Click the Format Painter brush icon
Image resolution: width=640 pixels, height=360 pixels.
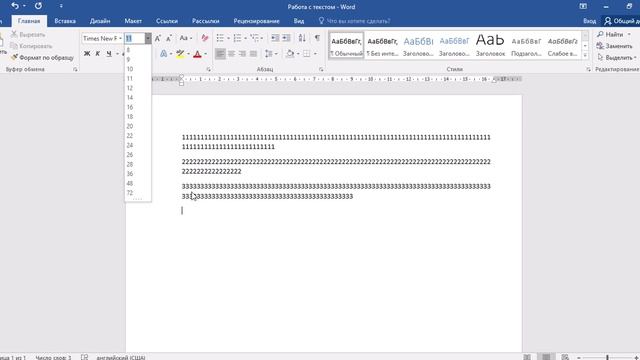click(14, 58)
